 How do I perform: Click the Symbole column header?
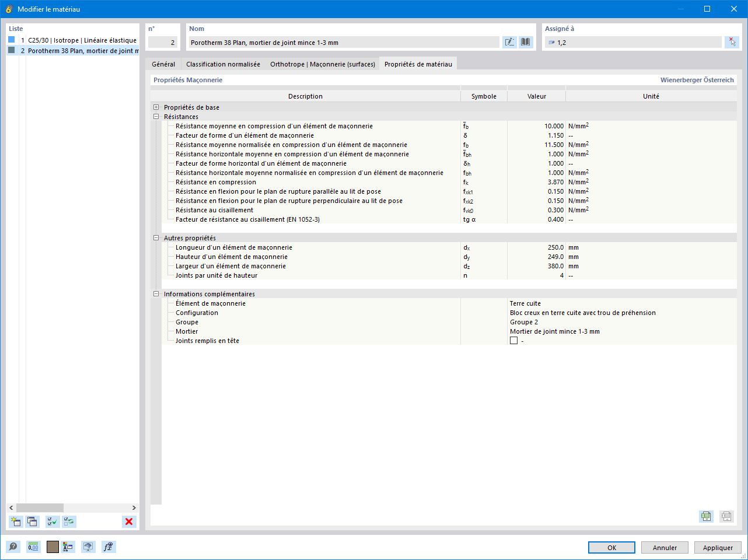484,96
